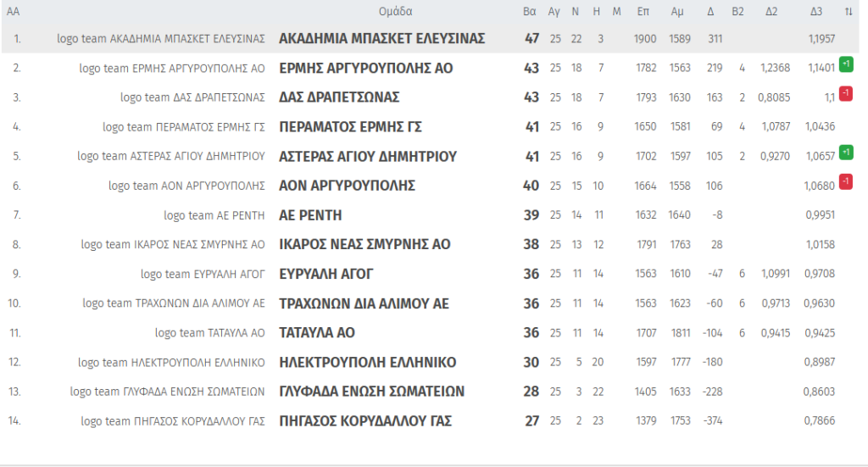Click the Βα points column header

(x=530, y=12)
